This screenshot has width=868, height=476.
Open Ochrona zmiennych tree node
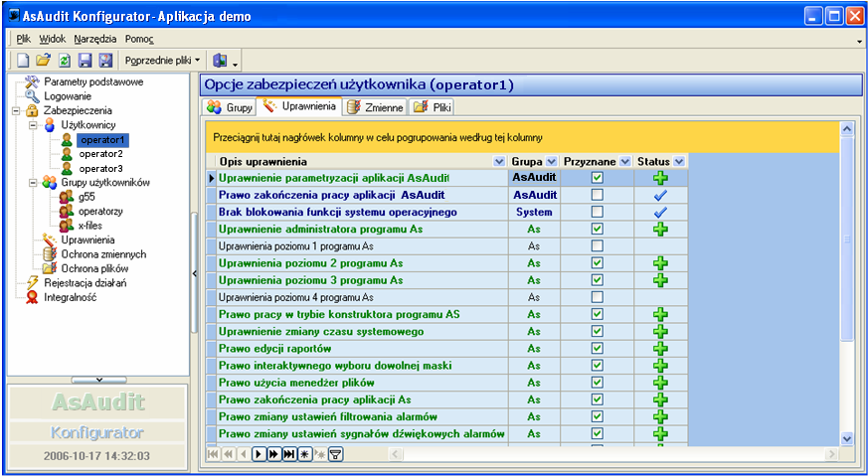103,254
